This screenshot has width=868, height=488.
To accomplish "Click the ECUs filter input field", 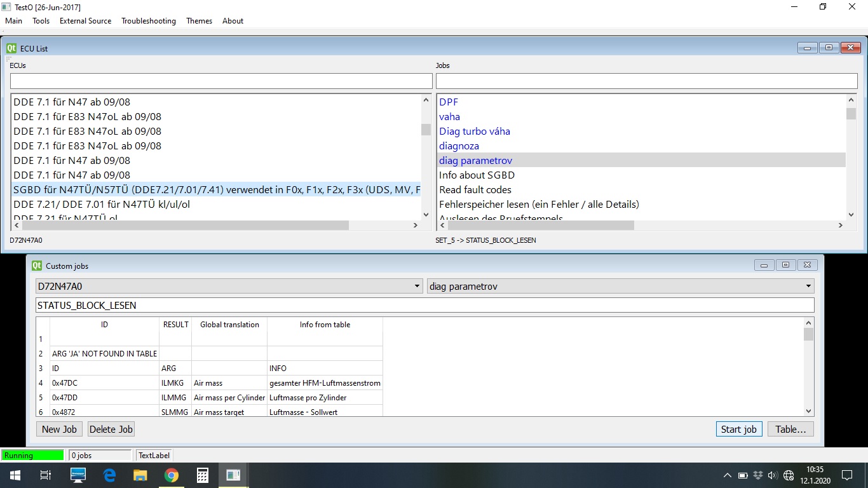I will click(220, 81).
